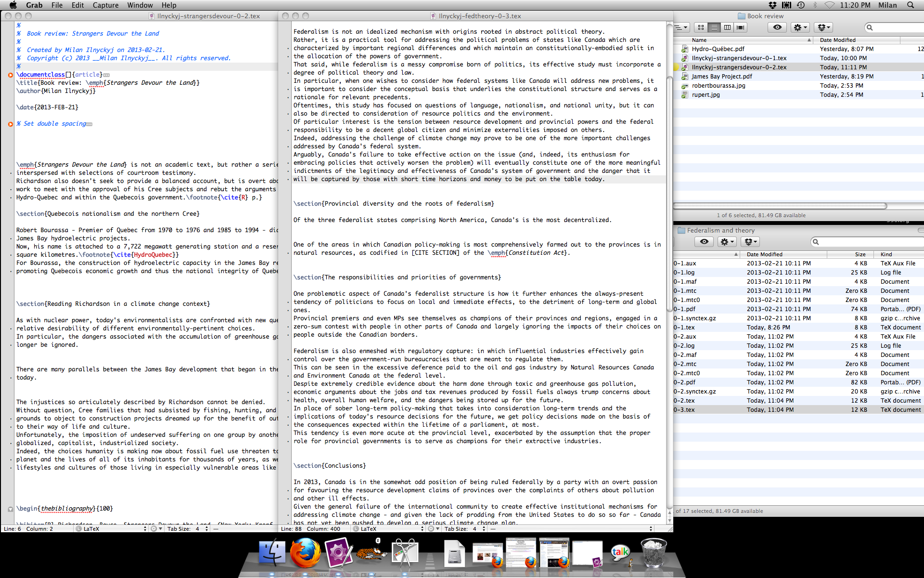Click the Google Talk dock icon
The width and height of the screenshot is (924, 578).
pyautogui.click(x=620, y=553)
